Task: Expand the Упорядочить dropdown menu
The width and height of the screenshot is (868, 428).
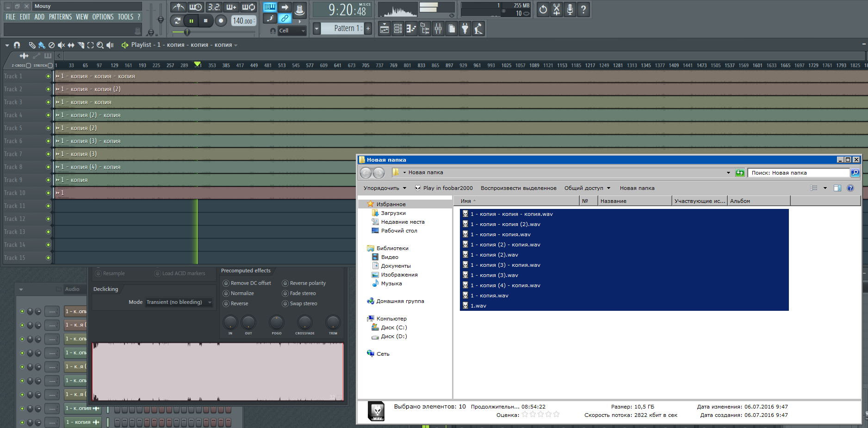Action: pyautogui.click(x=384, y=188)
